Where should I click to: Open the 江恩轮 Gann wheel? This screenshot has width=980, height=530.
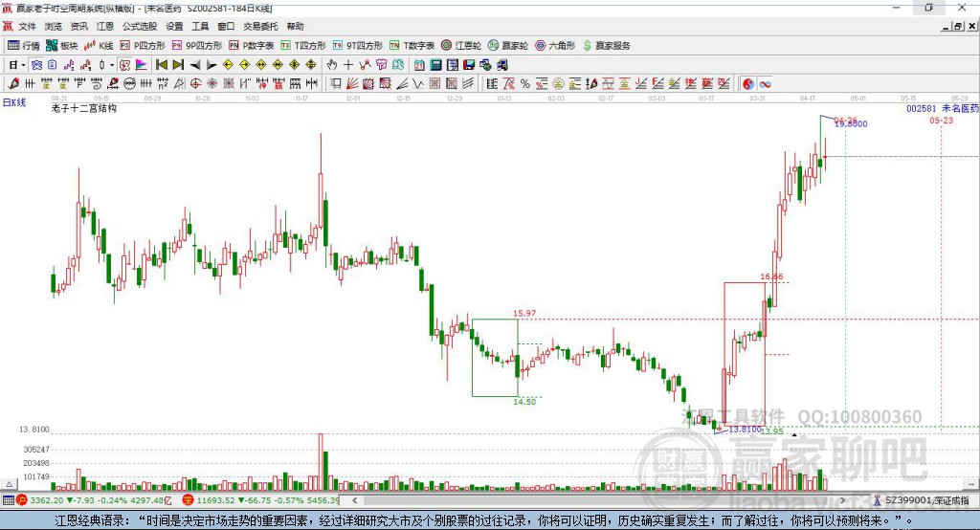click(460, 46)
